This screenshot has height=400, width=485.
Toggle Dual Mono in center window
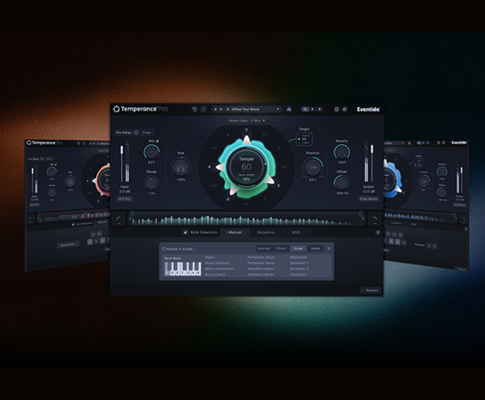pos(368,199)
